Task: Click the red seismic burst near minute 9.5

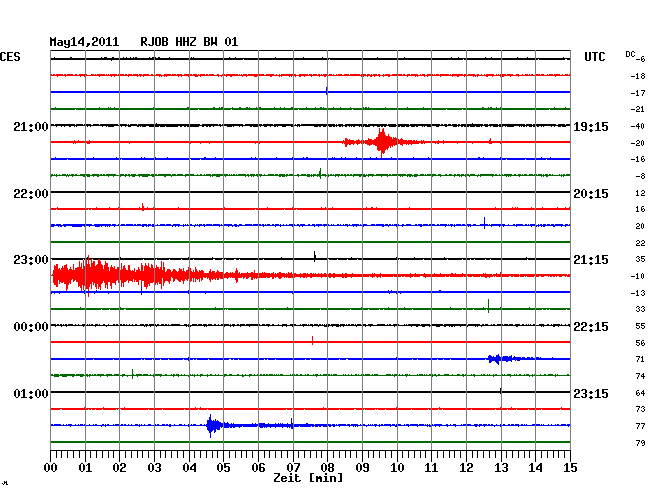Action: coord(382,143)
